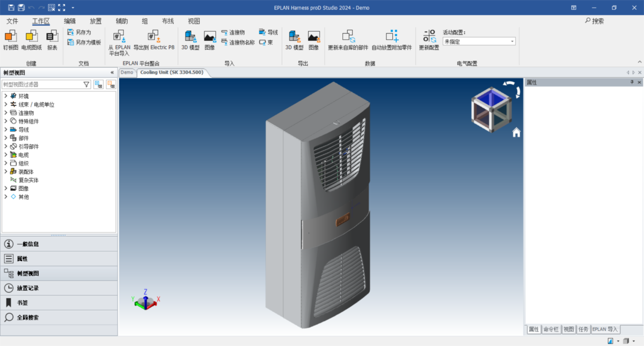644x346 pixels.
Task: Create a 报表 report
Action: (x=52, y=40)
